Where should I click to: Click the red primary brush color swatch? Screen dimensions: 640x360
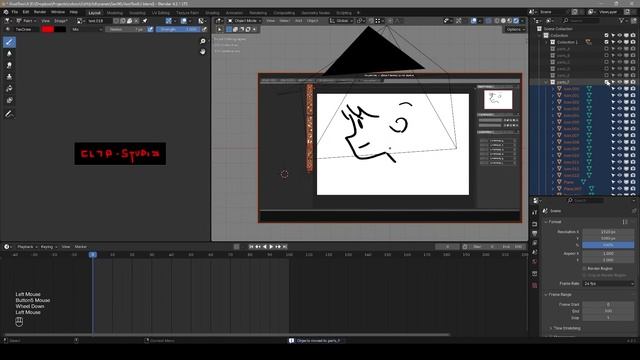click(48, 29)
